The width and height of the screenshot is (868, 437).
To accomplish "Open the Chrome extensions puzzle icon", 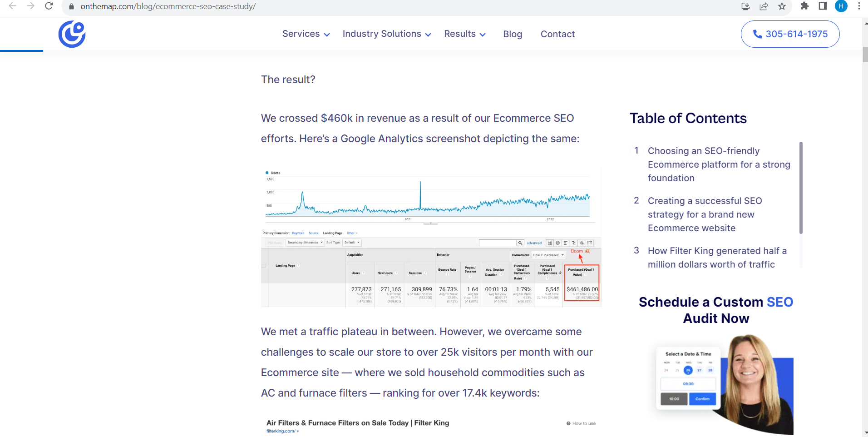I will point(804,6).
